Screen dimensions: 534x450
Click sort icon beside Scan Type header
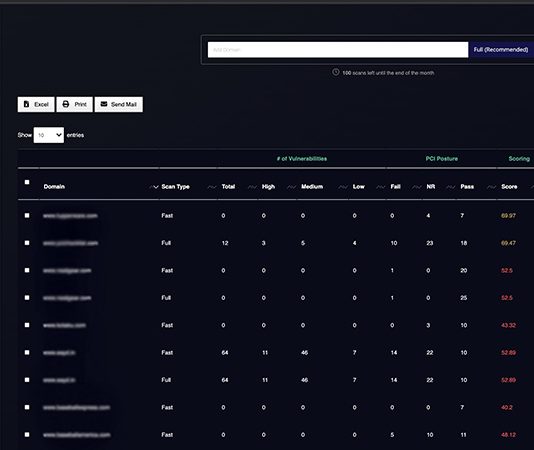[212, 187]
